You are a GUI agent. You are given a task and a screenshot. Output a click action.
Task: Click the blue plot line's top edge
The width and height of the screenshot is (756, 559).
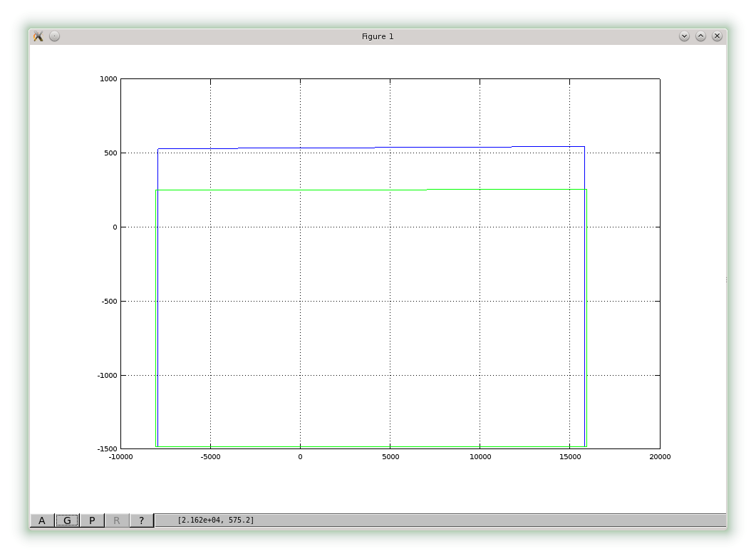(x=371, y=148)
